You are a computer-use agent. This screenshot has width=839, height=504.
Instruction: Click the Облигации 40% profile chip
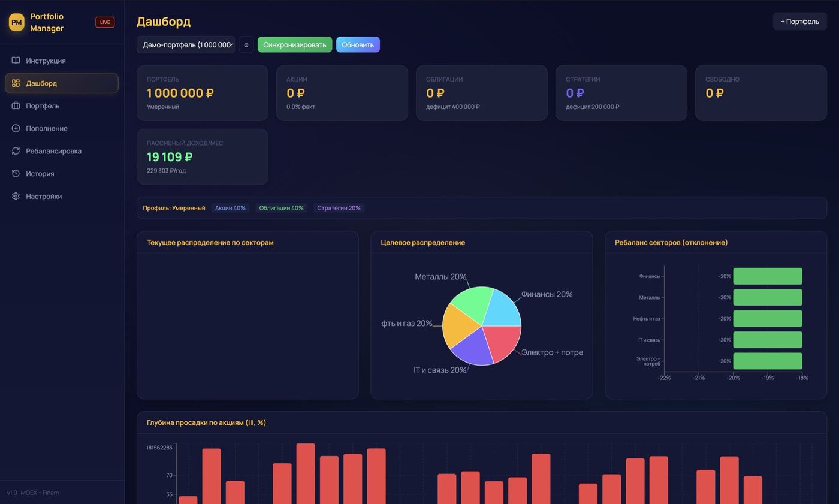pos(281,208)
